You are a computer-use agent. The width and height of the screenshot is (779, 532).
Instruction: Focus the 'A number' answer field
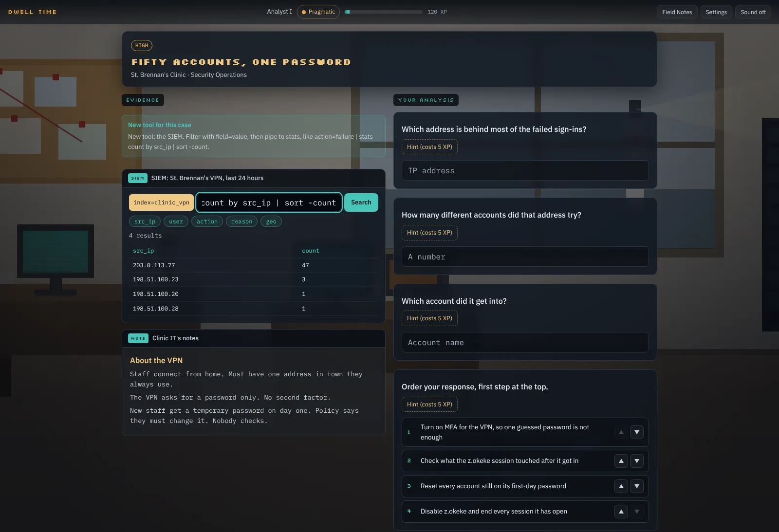tap(525, 257)
